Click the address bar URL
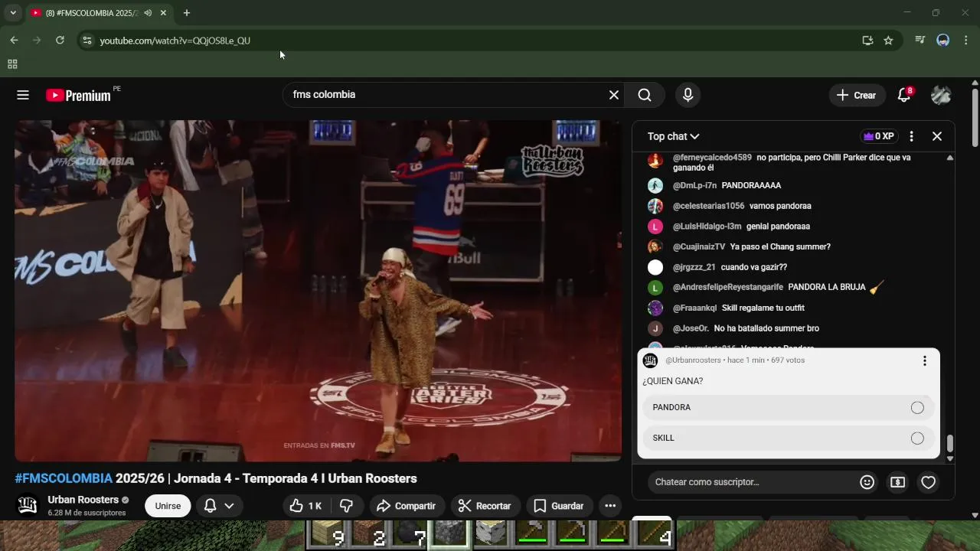This screenshot has width=980, height=551. tap(175, 41)
